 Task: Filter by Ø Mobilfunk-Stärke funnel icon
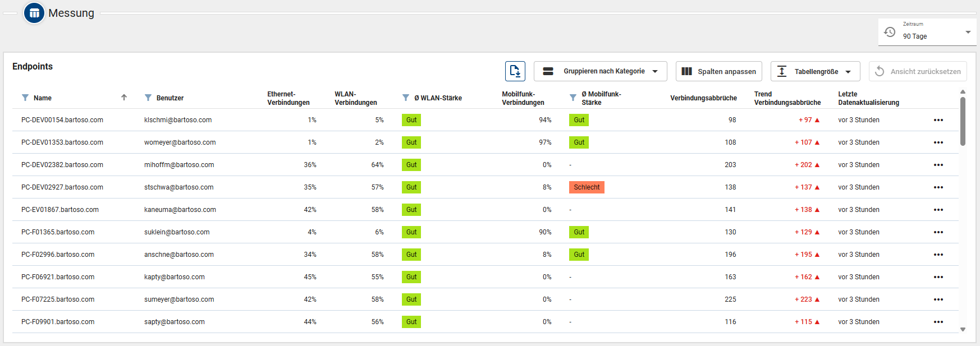click(x=573, y=98)
